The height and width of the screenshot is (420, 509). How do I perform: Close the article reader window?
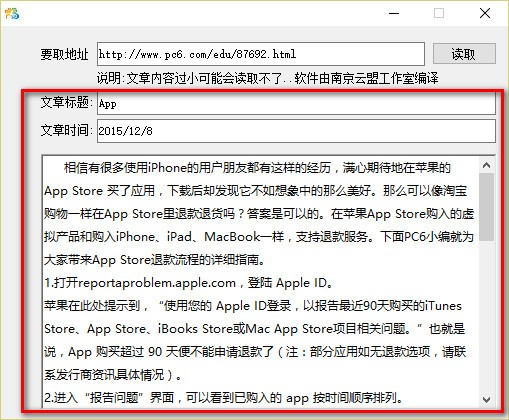coord(485,13)
